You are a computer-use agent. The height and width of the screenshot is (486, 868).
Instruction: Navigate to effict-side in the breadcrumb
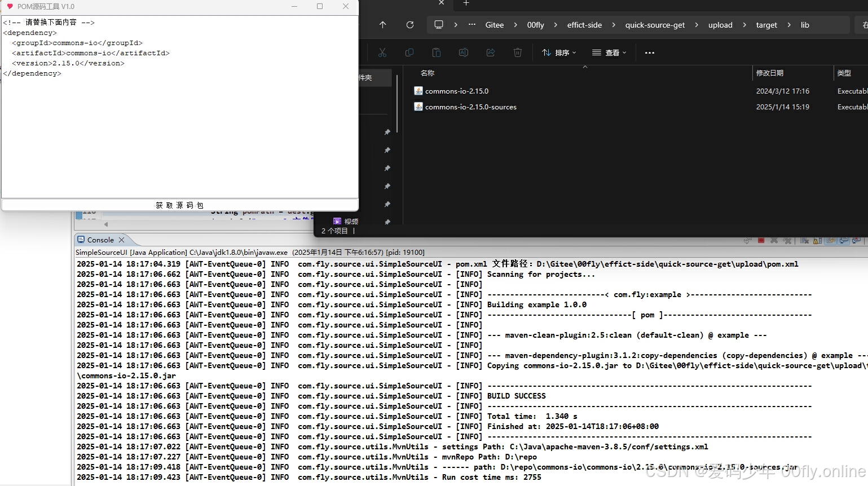point(584,25)
